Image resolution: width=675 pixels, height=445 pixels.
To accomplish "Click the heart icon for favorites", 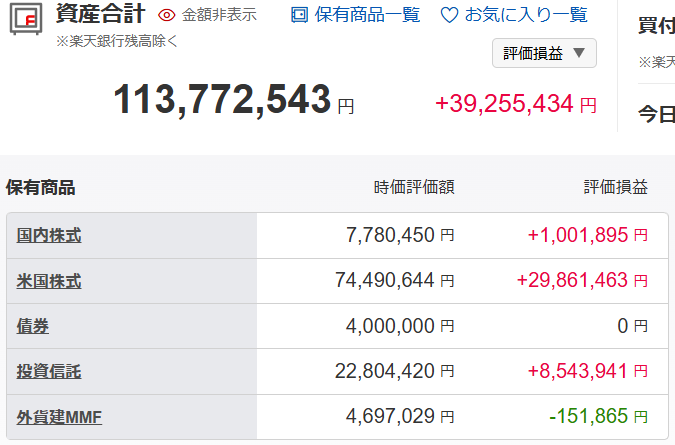I will click(449, 15).
